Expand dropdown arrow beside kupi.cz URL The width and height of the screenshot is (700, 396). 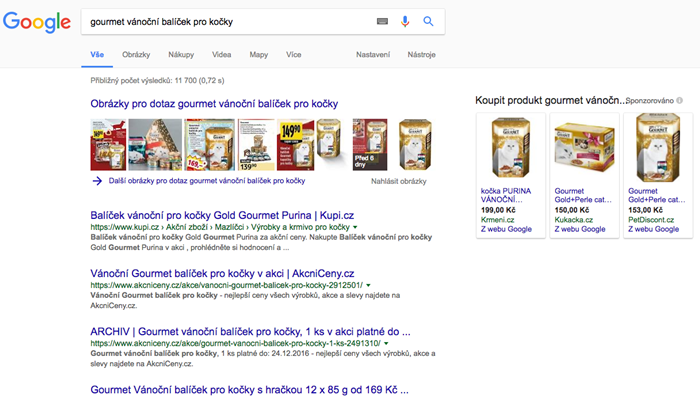pos(355,227)
